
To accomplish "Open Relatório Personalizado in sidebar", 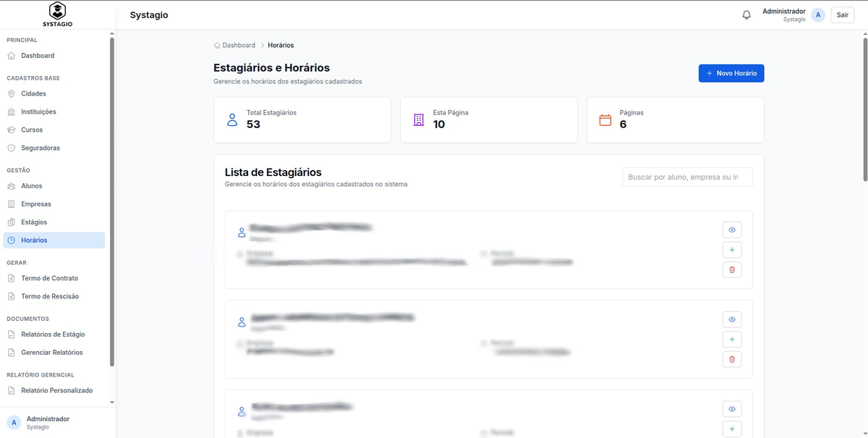I will pyautogui.click(x=56, y=390).
